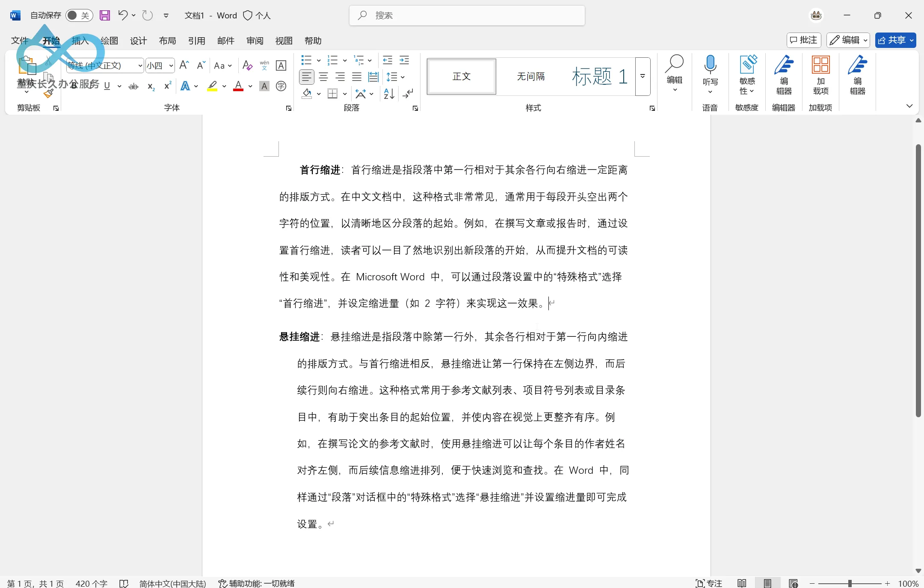Apply the yellow text highlight color

click(x=212, y=86)
